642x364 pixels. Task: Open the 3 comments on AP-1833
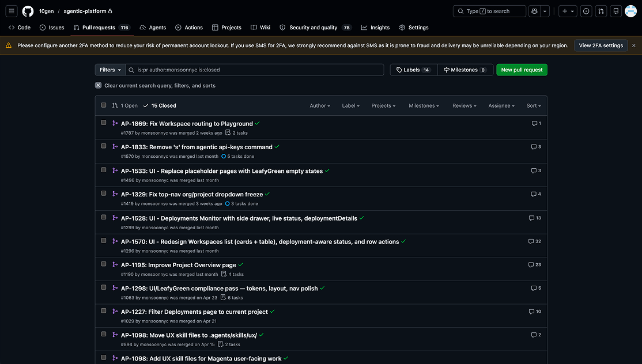535,146
